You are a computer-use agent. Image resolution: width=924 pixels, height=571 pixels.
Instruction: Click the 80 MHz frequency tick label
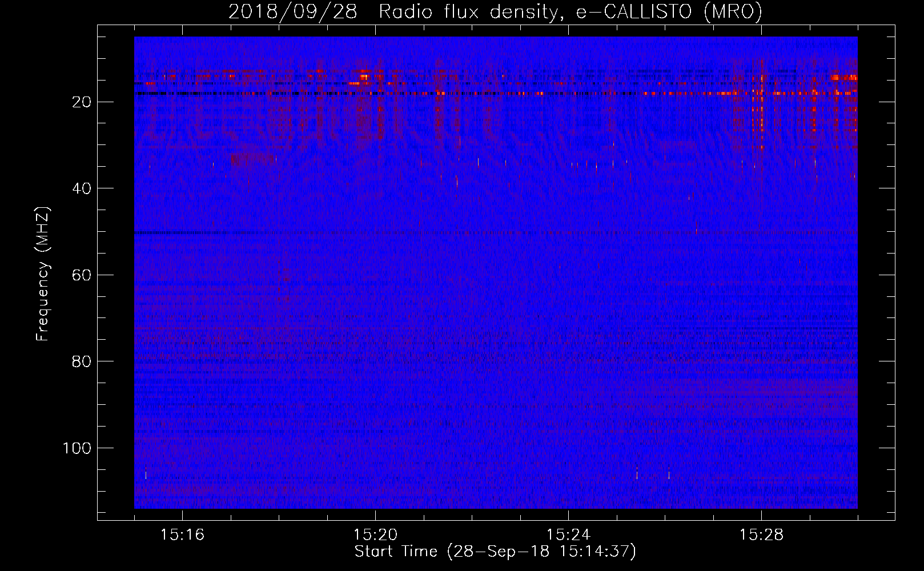pos(82,361)
